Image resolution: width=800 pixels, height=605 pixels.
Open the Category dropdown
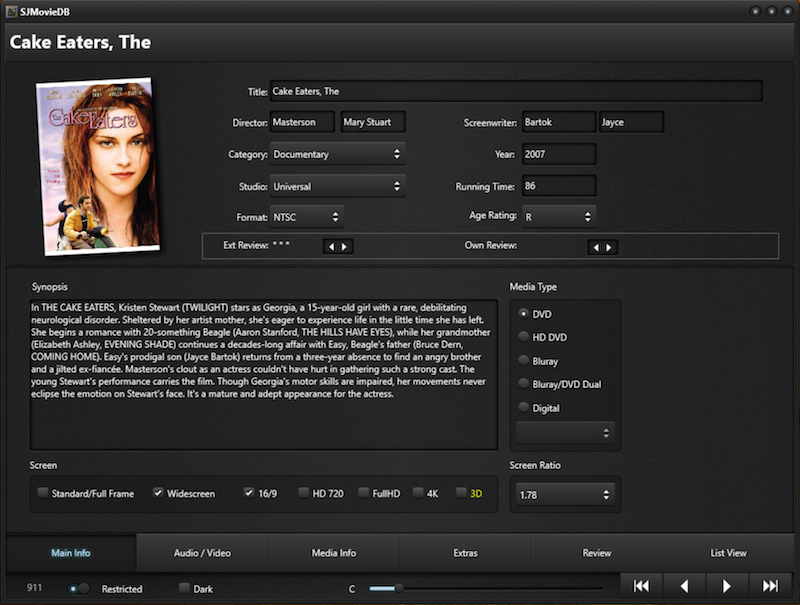(x=337, y=154)
